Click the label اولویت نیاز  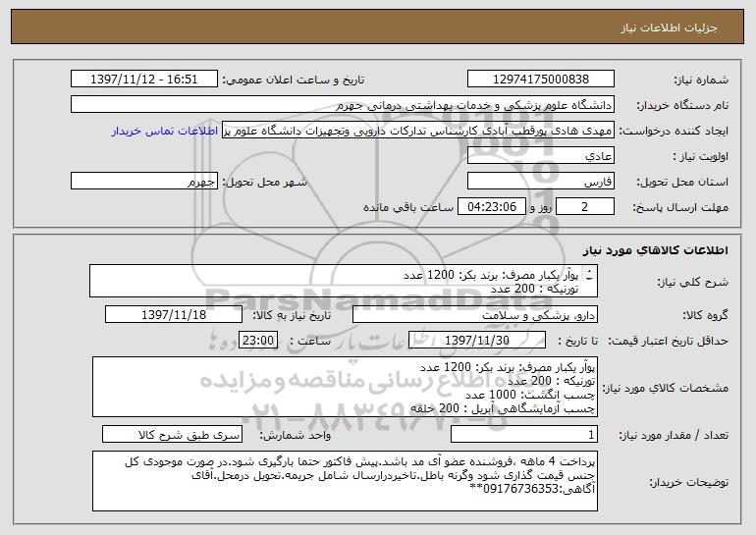coord(701,157)
